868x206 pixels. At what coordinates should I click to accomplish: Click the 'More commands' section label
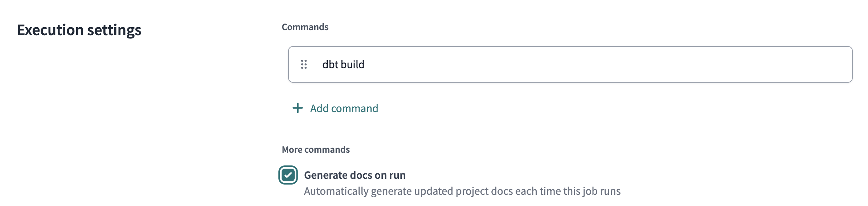[316, 150]
